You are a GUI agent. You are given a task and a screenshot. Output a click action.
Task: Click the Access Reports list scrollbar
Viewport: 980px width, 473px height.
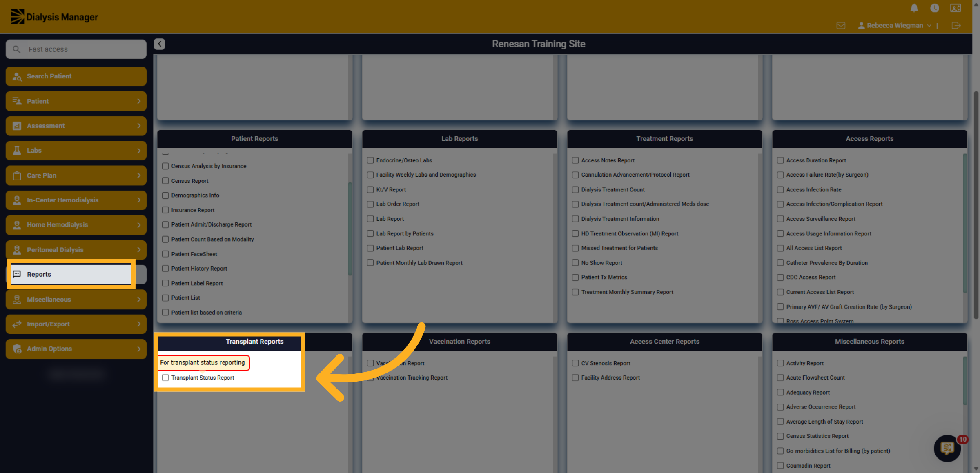pyautogui.click(x=964, y=223)
